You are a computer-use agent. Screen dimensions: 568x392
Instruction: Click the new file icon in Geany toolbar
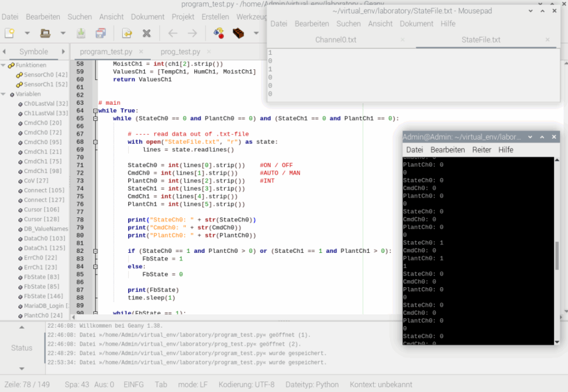[10, 33]
